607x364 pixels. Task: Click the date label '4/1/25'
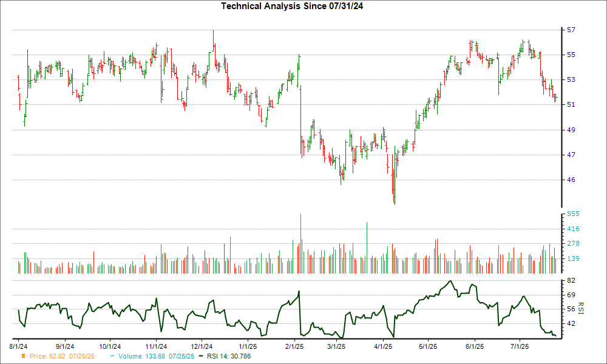(383, 346)
